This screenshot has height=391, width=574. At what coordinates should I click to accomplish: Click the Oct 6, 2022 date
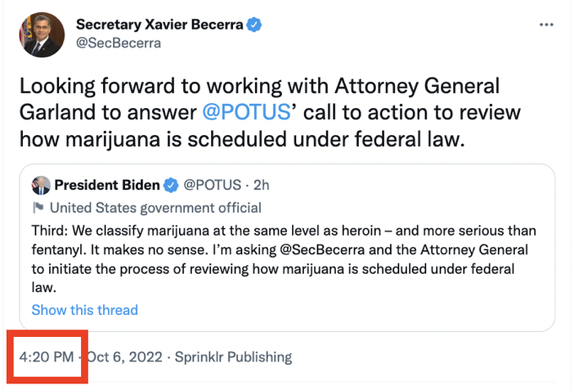(124, 357)
